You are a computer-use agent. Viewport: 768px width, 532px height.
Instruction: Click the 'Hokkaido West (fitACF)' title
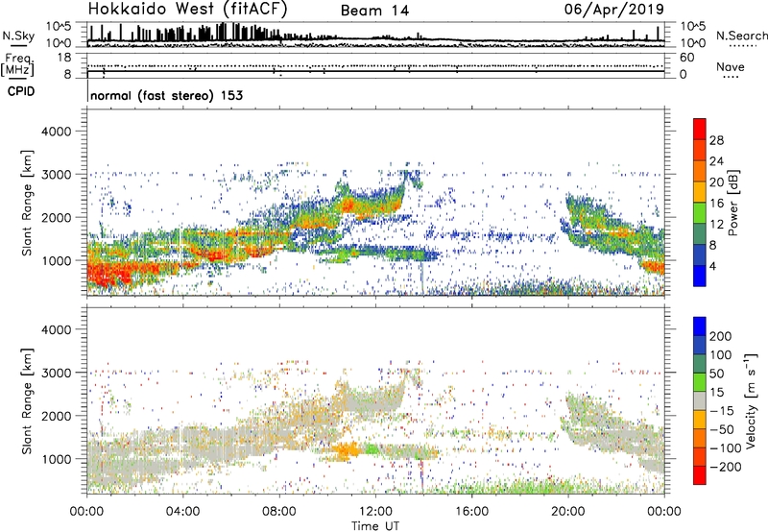tap(187, 10)
